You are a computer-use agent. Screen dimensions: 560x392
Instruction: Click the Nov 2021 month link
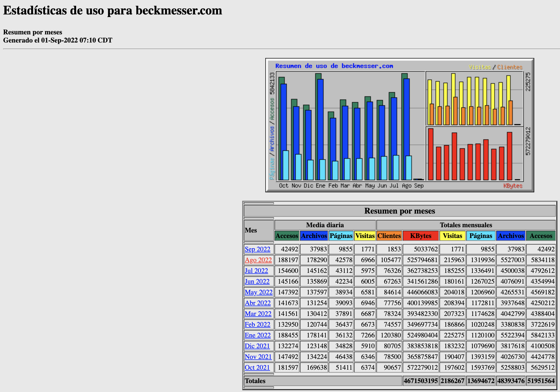click(258, 357)
